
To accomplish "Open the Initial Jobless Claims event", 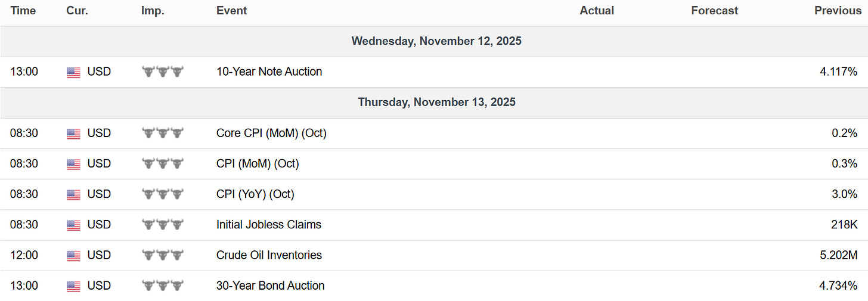I will 268,225.
